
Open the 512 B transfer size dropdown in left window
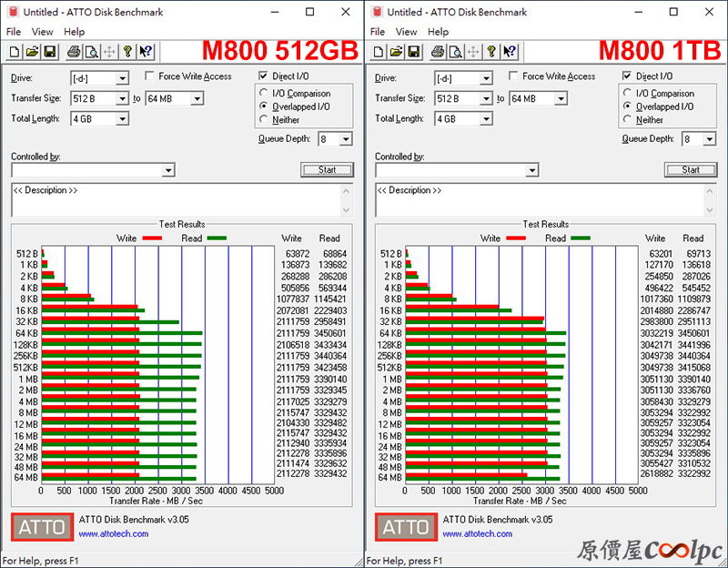point(122,98)
